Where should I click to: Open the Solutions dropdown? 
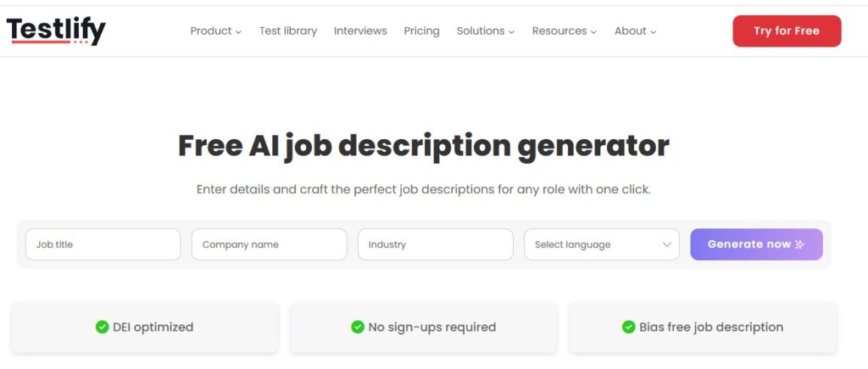(x=485, y=31)
